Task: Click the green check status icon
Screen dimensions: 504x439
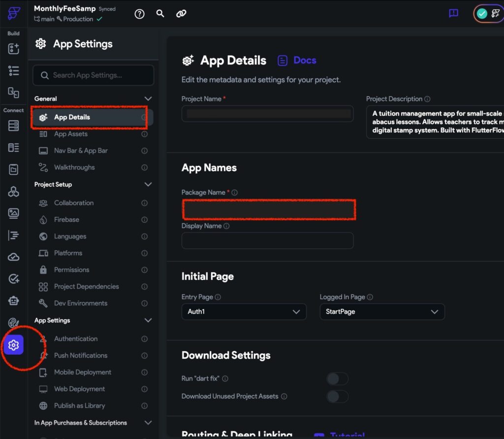Action: pyautogui.click(x=482, y=13)
